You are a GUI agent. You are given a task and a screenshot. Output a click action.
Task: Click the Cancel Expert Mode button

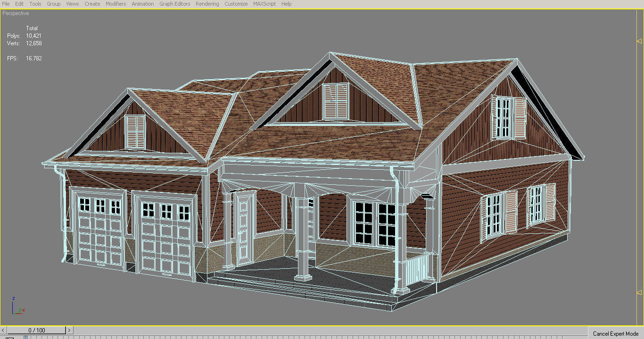pyautogui.click(x=616, y=333)
